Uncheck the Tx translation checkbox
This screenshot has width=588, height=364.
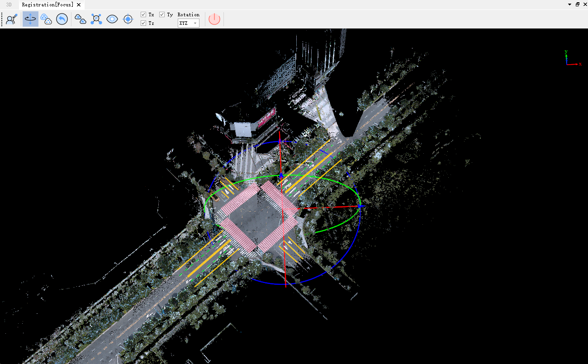tap(143, 14)
